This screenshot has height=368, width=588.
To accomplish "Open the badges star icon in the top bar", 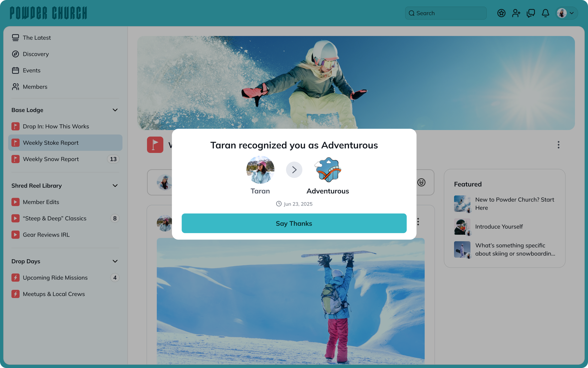I will point(501,13).
